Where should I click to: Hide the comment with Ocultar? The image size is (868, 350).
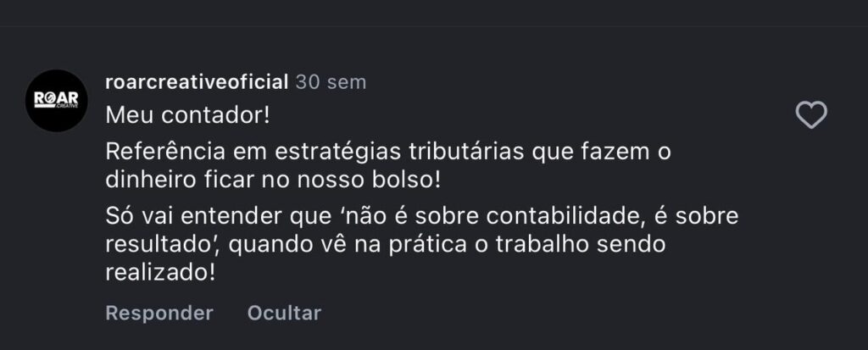[x=284, y=313]
